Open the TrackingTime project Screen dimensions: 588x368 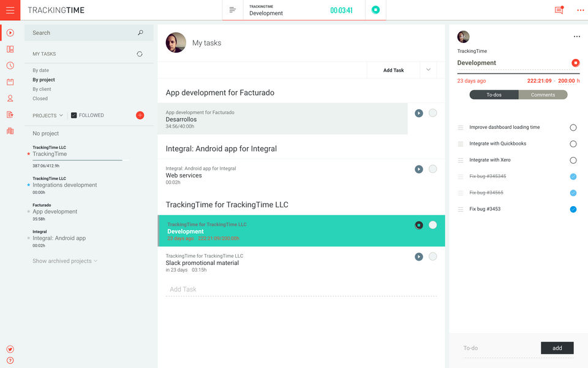[50, 154]
